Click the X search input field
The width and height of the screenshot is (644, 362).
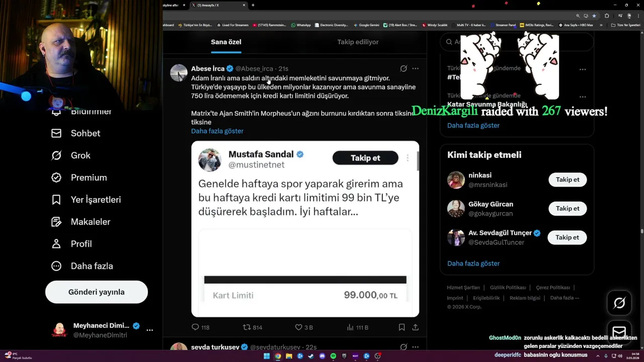[517, 42]
